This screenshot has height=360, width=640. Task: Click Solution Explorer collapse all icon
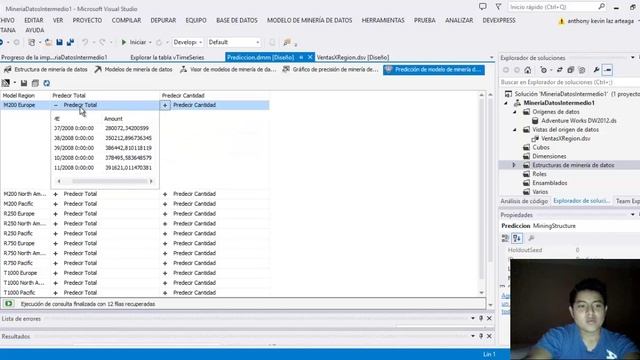(571, 70)
